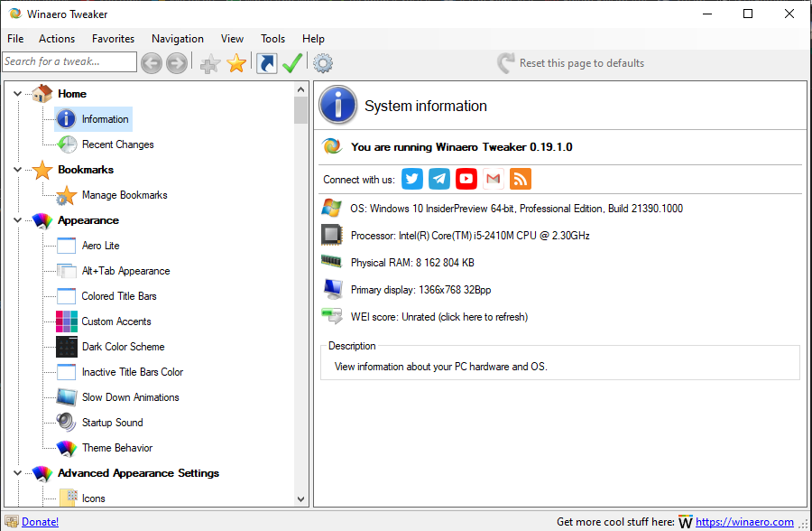This screenshot has height=531, width=812.
Task: Collapse the Bookmarks tree node
Action: tap(18, 170)
